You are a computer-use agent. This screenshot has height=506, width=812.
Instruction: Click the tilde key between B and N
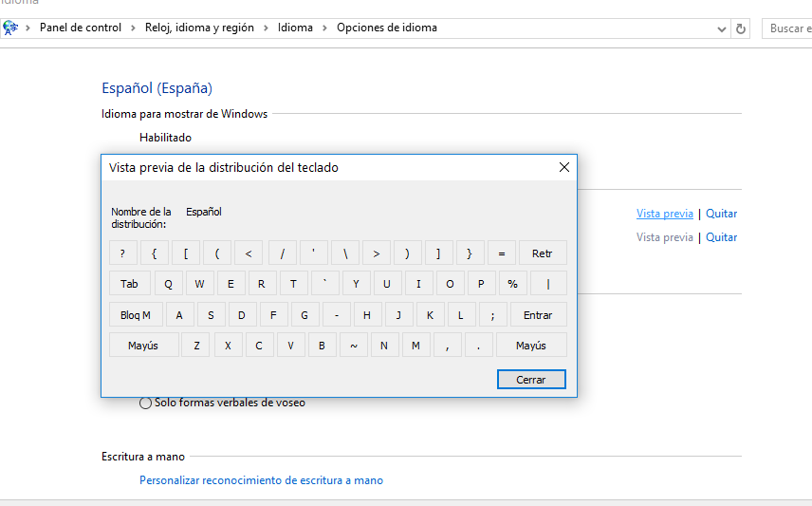[x=354, y=346]
